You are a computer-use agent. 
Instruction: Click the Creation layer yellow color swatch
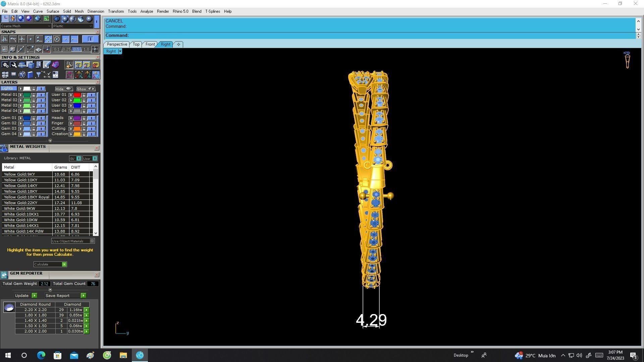coord(77,134)
